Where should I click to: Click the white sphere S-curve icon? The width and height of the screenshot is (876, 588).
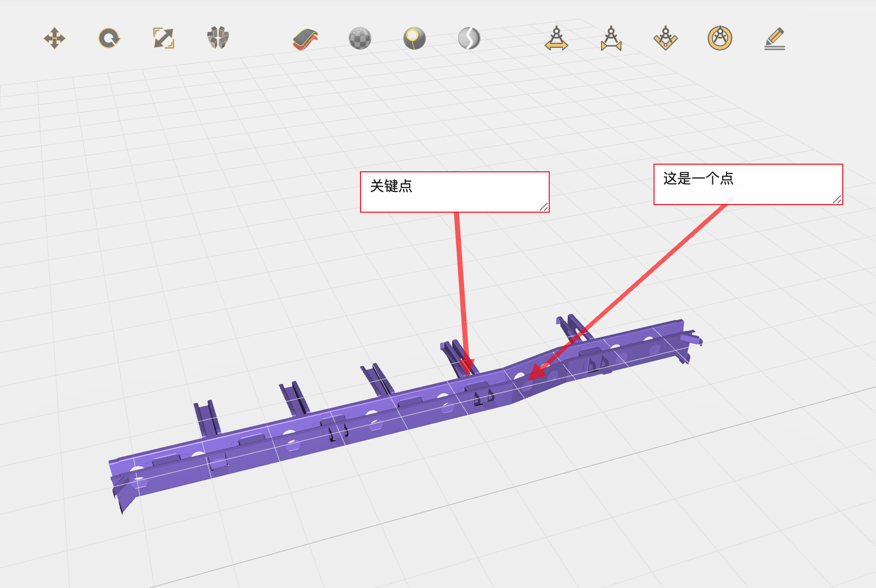pos(469,39)
